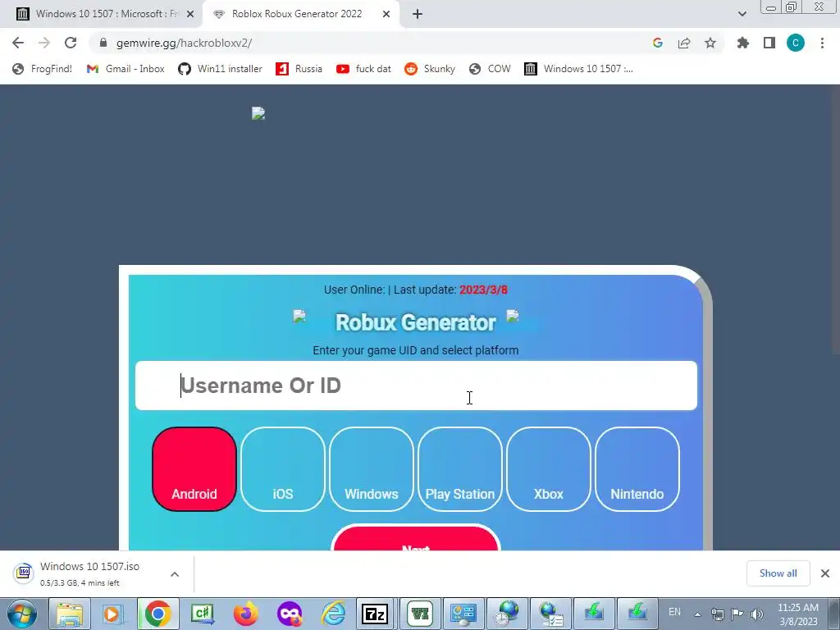Screen dimensions: 840x630
Task: Select the Roblox Robux Generator 2022 tab
Action: pos(297,14)
